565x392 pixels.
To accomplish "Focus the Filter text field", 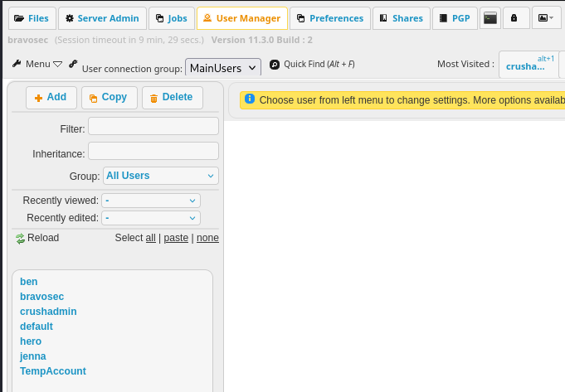I will 153,126.
